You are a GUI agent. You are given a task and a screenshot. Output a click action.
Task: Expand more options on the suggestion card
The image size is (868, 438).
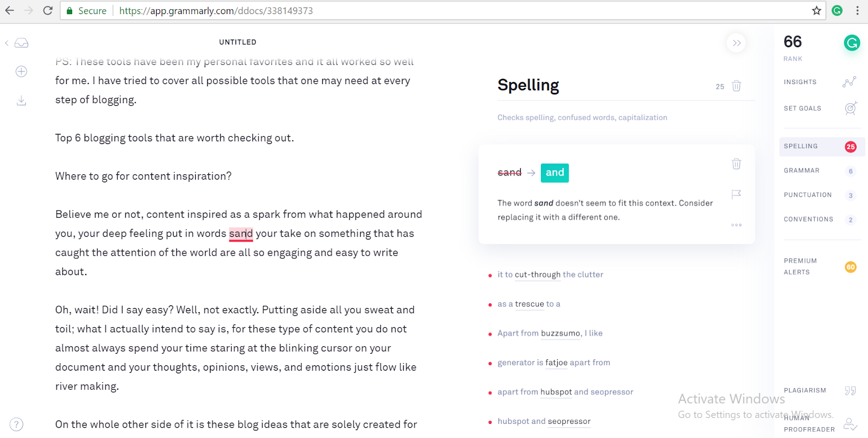point(736,225)
